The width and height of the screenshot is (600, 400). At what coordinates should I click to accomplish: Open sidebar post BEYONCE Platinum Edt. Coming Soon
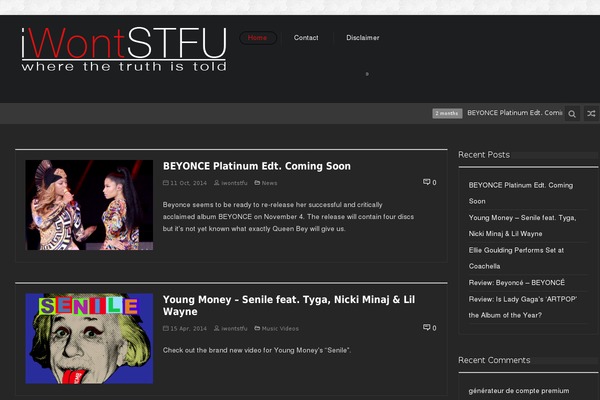(x=521, y=193)
